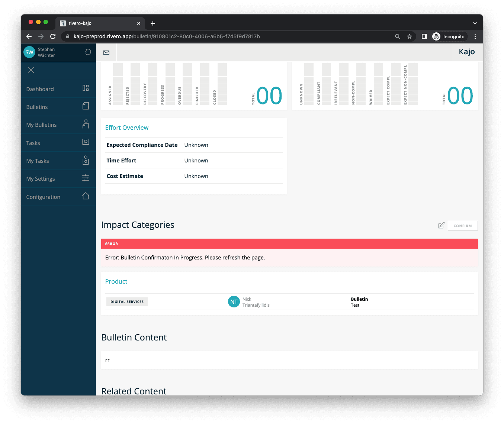Toggle the browser side panel icon
The width and height of the screenshot is (504, 423).
[424, 36]
